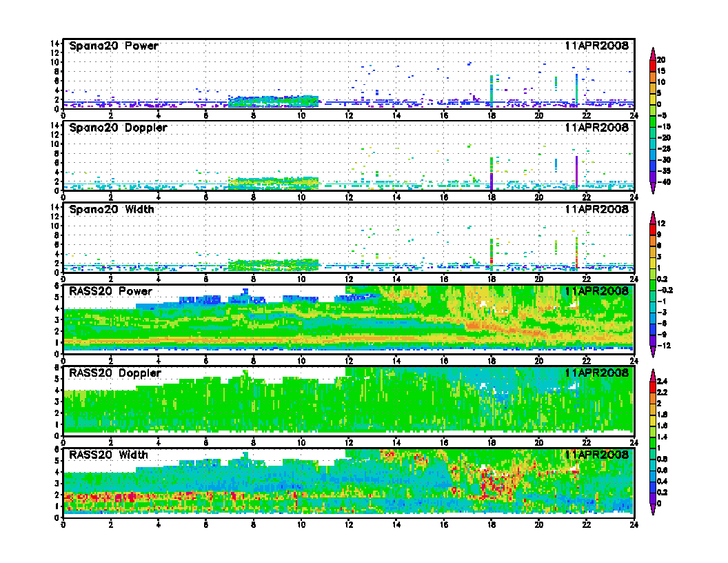Click the '0.6' label on bottom colorbar
This screenshot has height=563, width=728.
[662, 470]
